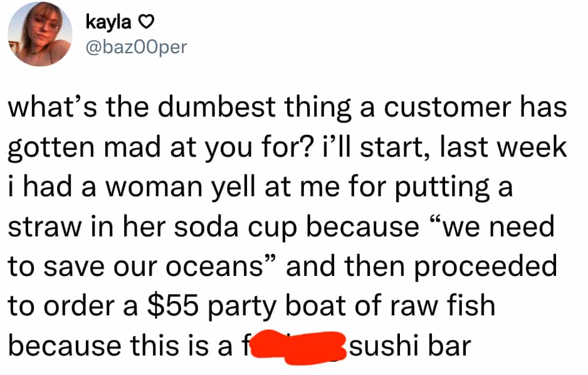The image size is (588, 375).
Task: Click the heart icon beside kayla
Action: 145,23
